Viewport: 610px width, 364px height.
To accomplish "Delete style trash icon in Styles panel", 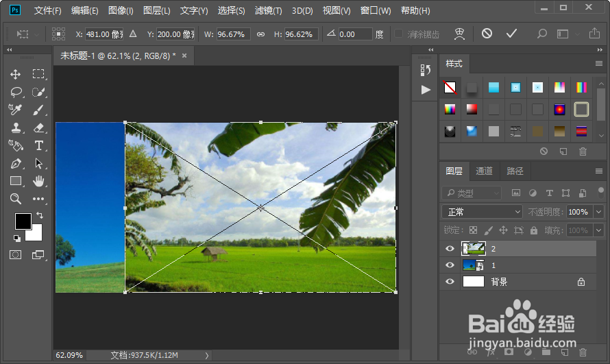I will tap(583, 151).
